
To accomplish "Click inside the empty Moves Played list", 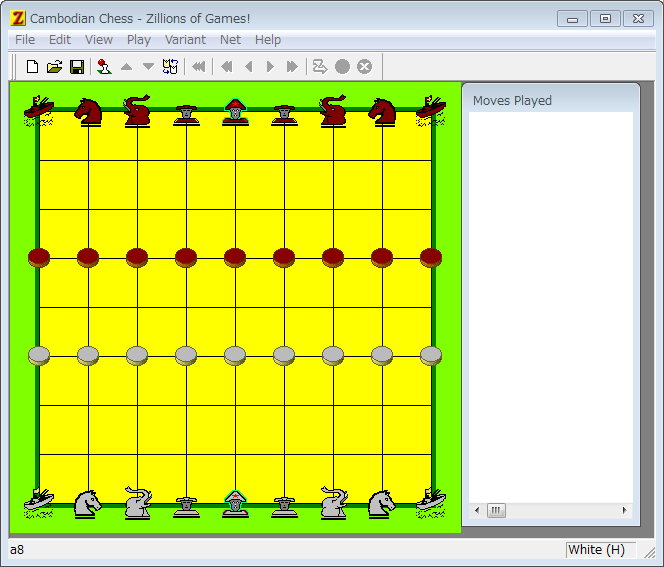I will point(551,307).
